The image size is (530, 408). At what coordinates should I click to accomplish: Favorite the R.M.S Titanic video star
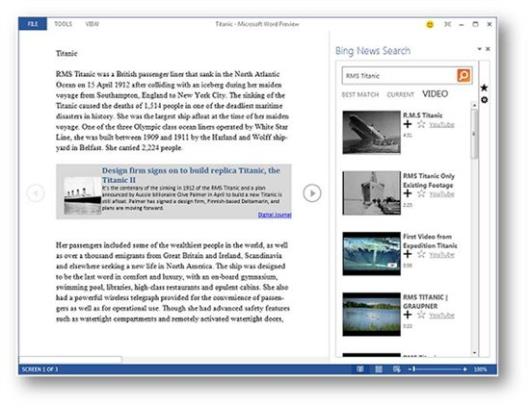(x=421, y=124)
